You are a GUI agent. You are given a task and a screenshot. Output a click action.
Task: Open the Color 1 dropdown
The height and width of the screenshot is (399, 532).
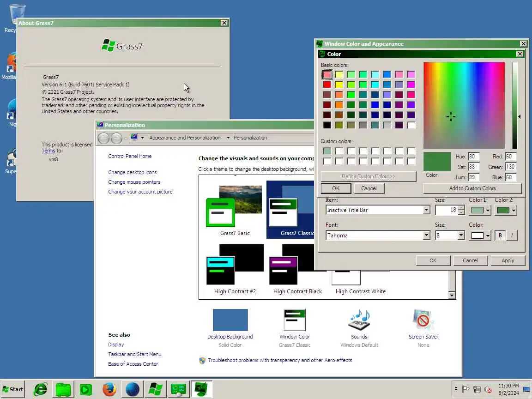click(479, 211)
